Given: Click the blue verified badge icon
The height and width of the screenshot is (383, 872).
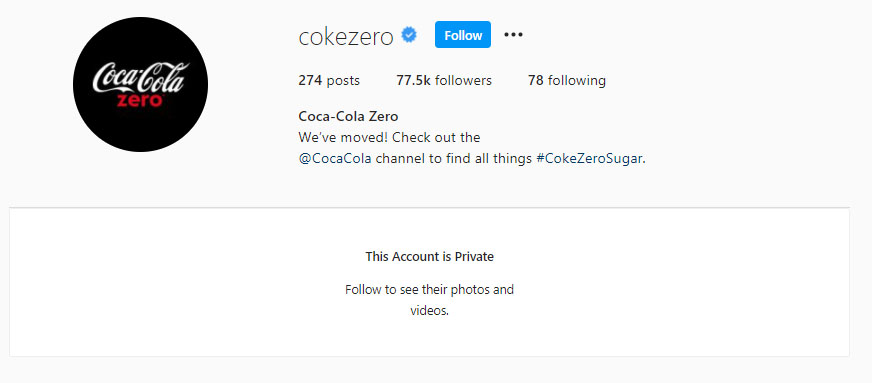Looking at the screenshot, I should coord(409,36).
